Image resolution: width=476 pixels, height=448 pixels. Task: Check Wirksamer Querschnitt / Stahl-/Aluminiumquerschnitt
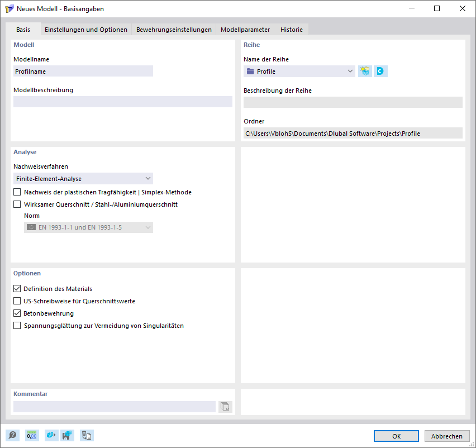point(17,204)
